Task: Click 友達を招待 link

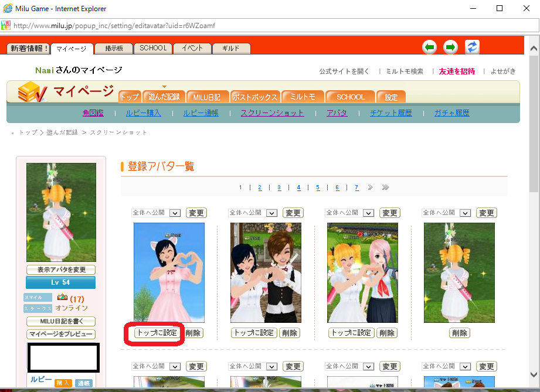Action: pos(457,71)
